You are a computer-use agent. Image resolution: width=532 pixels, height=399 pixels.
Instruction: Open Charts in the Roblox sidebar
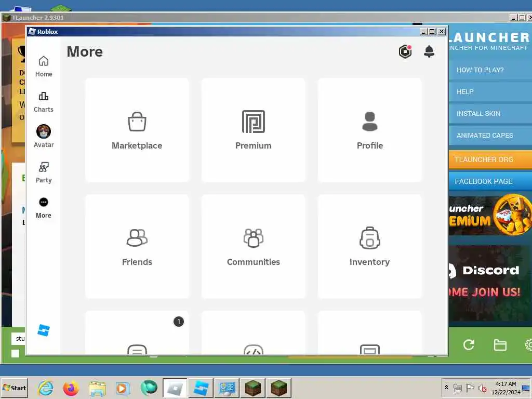[44, 102]
